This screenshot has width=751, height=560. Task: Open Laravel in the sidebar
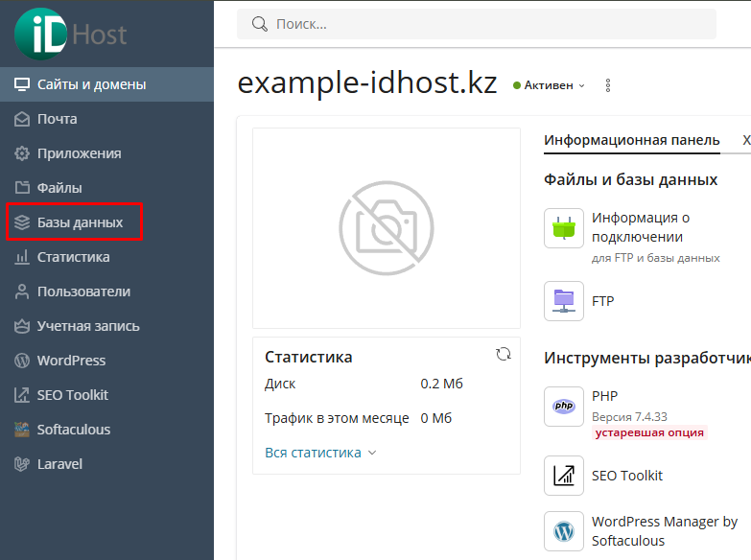click(x=59, y=464)
